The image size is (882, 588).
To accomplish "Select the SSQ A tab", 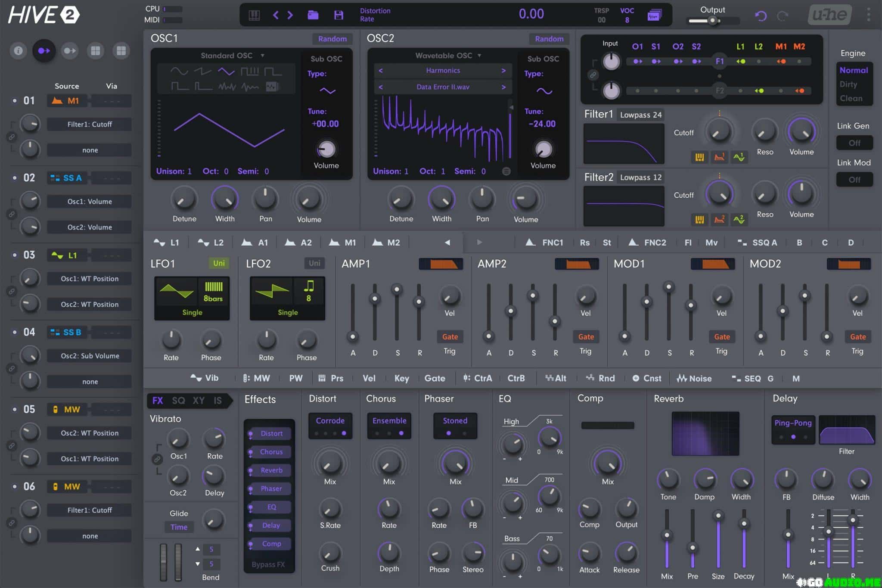I will tap(758, 243).
